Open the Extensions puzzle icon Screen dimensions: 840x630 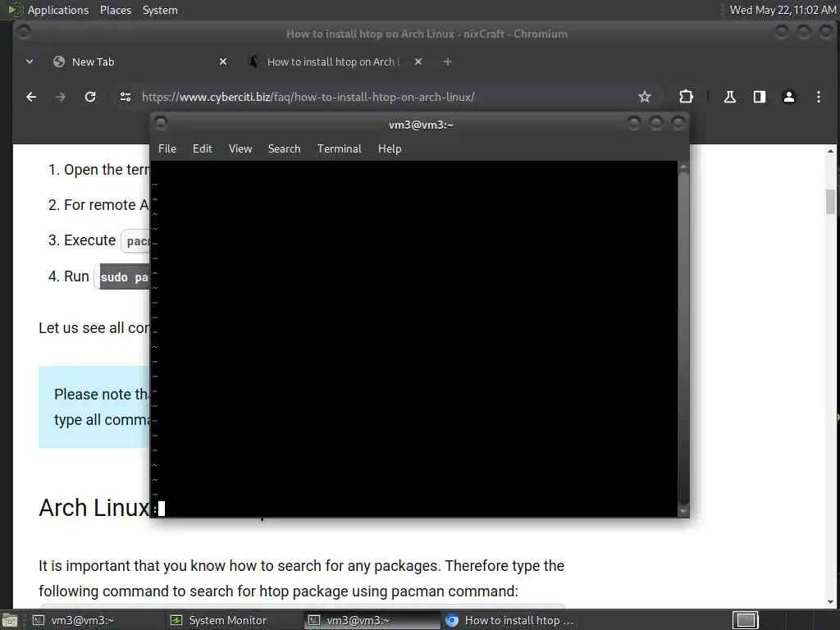(x=686, y=97)
